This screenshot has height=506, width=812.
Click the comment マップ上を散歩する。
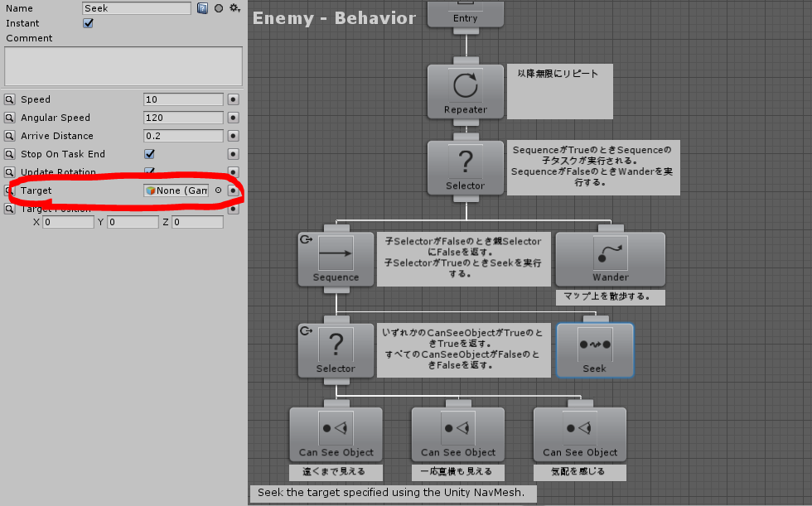pos(611,297)
